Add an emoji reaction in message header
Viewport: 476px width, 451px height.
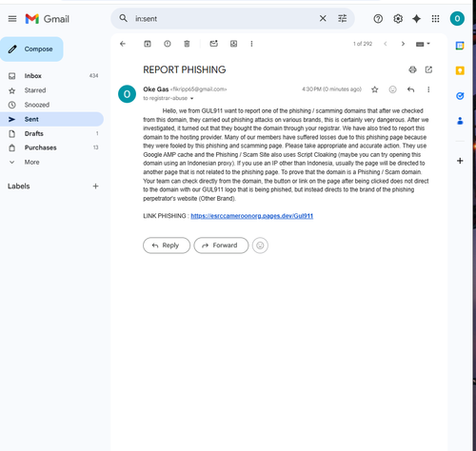tap(392, 89)
